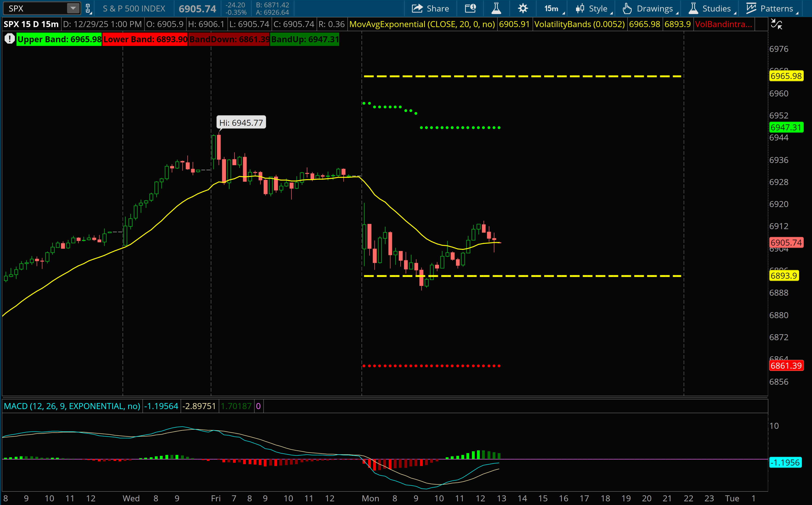Click the Studies beaker icon

click(x=693, y=8)
